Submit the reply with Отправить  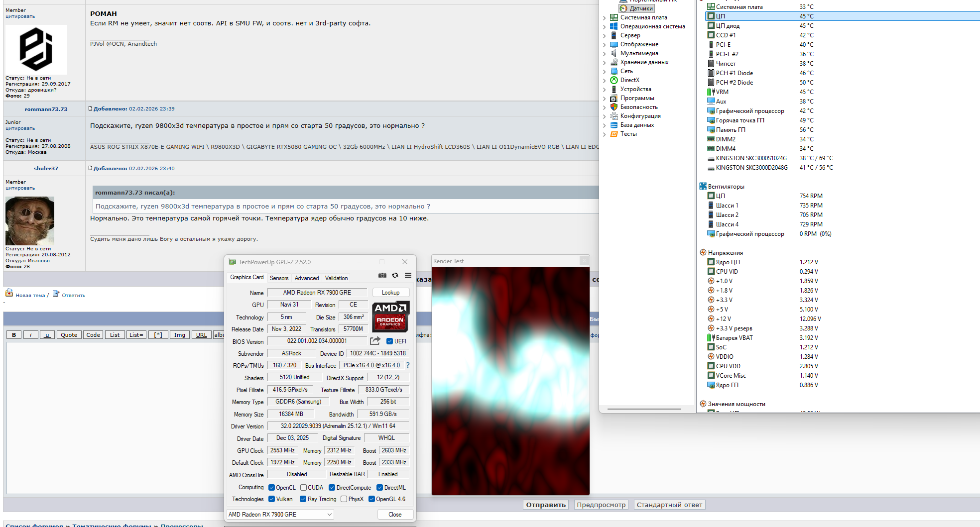point(546,505)
